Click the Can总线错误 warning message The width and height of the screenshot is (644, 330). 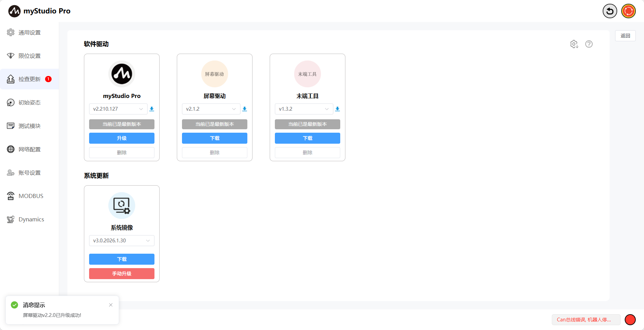click(x=586, y=320)
